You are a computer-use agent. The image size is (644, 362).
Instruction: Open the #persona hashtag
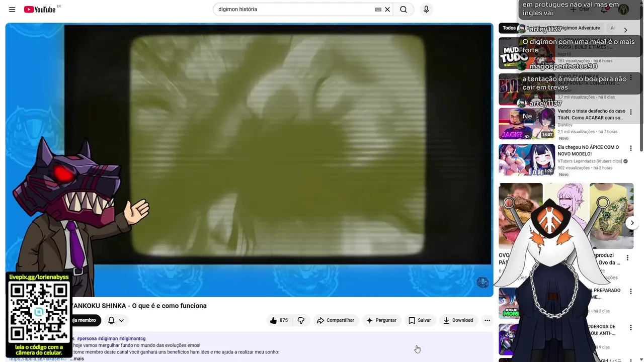pyautogui.click(x=87, y=339)
